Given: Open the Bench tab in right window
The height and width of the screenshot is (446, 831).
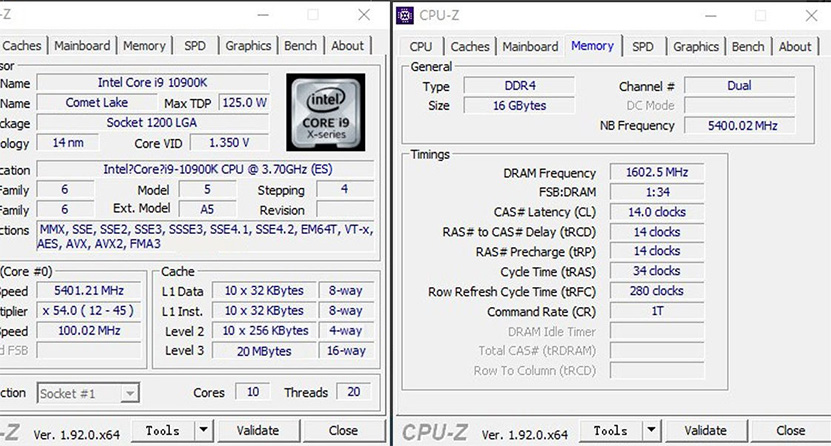Looking at the screenshot, I should (x=748, y=47).
